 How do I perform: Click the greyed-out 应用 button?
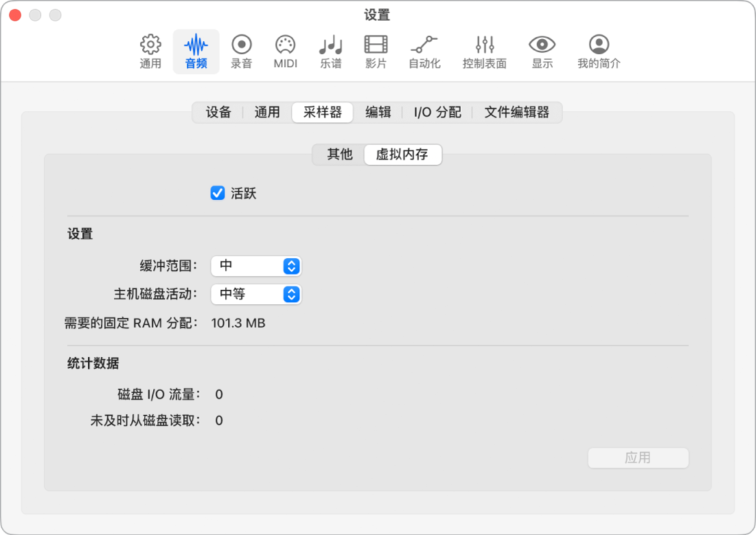point(638,457)
